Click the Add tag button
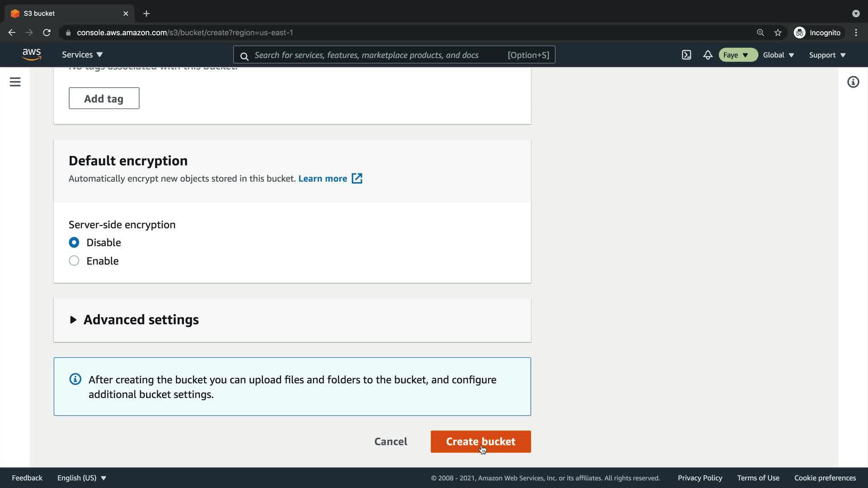Image resolution: width=868 pixels, height=488 pixels. click(x=104, y=99)
